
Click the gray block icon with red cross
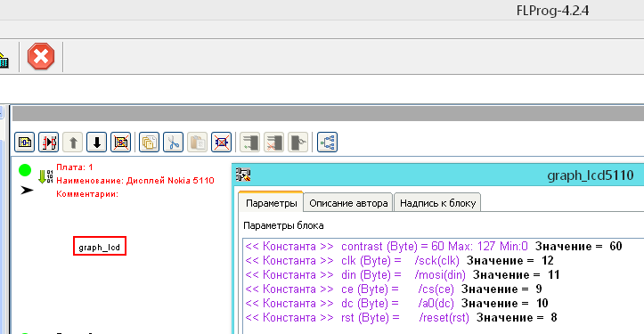point(273,143)
